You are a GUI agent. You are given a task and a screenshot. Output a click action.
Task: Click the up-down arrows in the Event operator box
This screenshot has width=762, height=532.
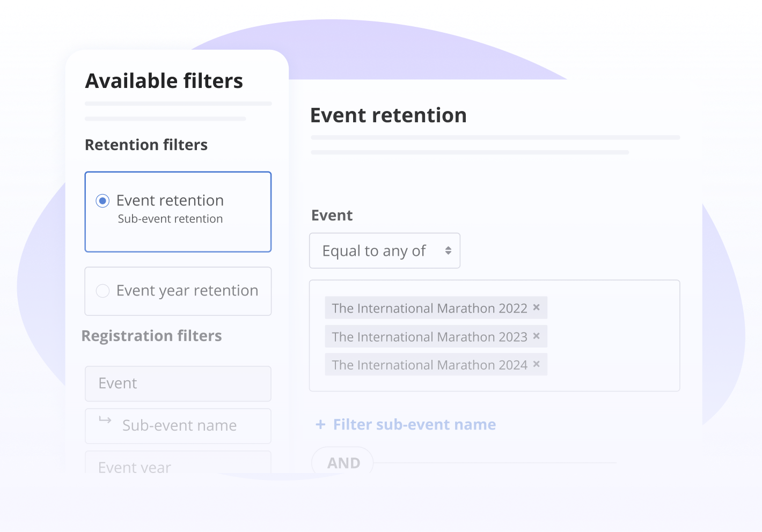448,250
